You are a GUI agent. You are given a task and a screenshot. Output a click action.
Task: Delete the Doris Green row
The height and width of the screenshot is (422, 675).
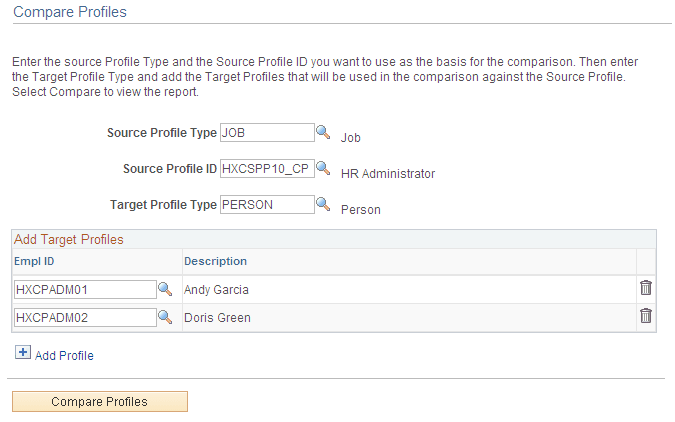click(646, 317)
